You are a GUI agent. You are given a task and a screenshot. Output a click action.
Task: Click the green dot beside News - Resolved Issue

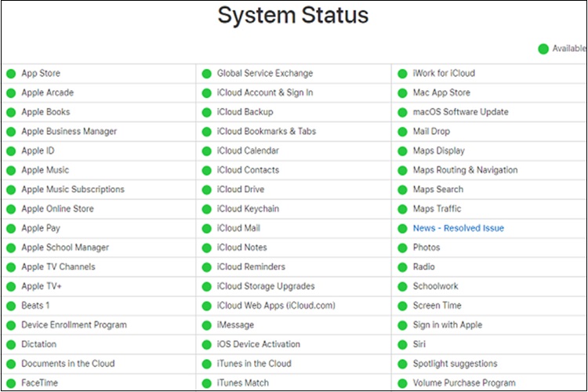pyautogui.click(x=402, y=228)
